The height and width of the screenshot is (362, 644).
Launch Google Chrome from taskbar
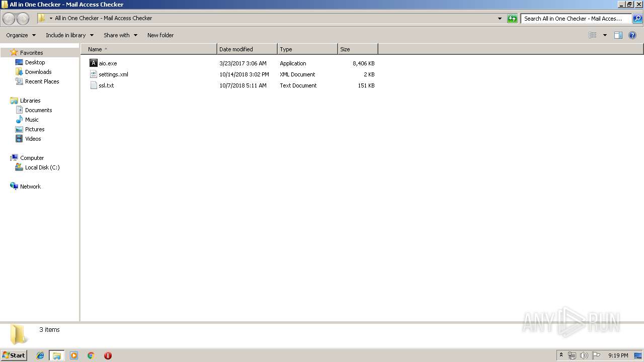[x=91, y=355]
